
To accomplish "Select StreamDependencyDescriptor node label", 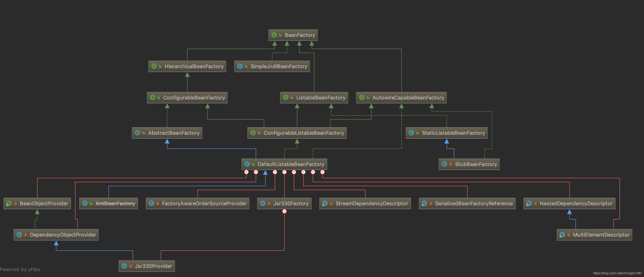I will [372, 203].
